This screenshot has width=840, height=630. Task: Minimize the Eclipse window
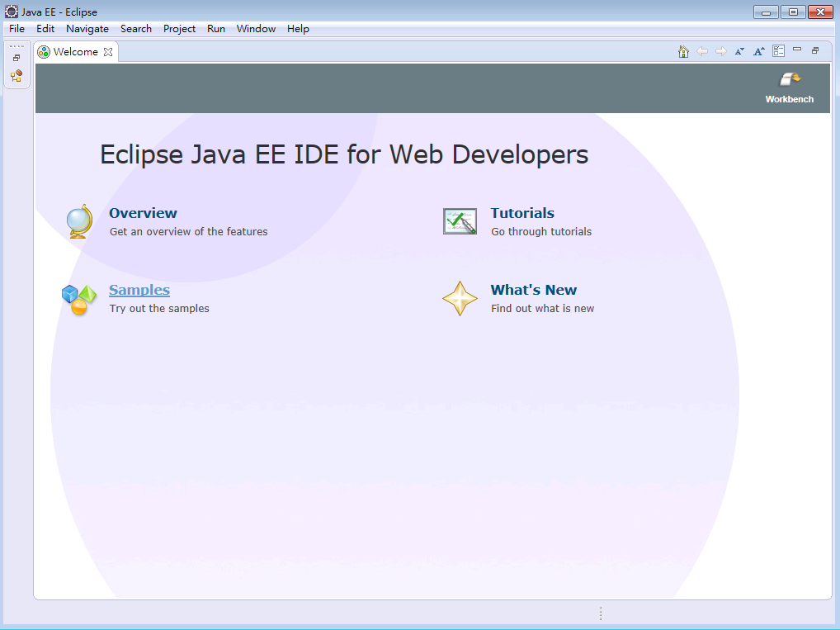[766, 12]
